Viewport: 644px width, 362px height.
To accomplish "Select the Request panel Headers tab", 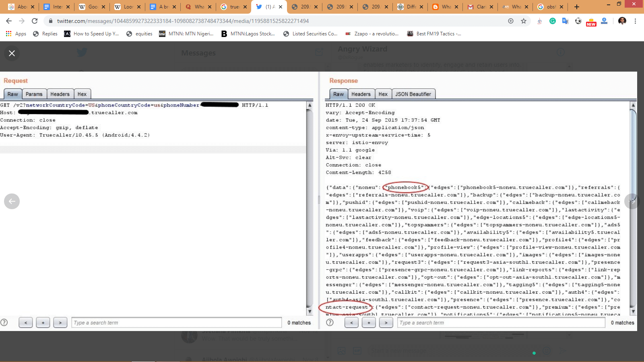I will click(x=60, y=94).
